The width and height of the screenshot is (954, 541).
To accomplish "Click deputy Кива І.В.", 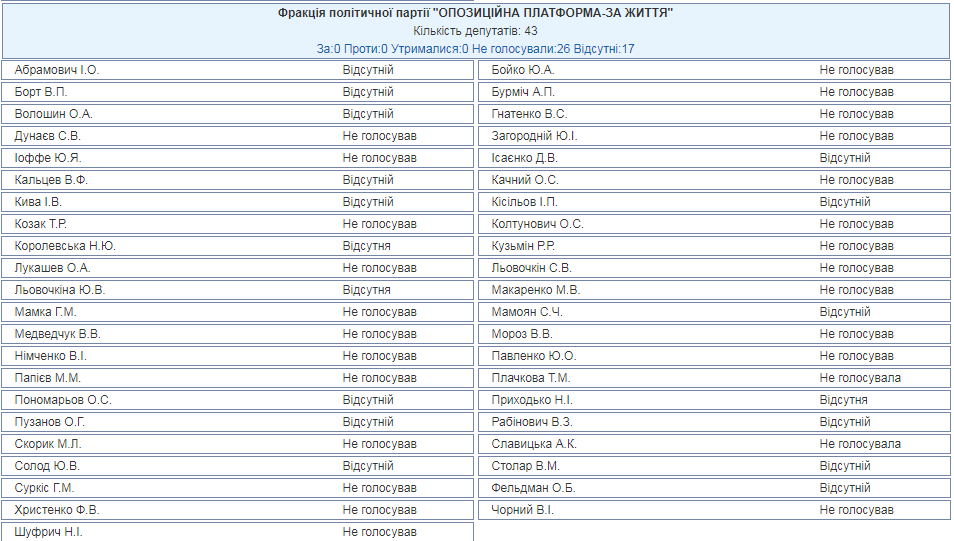I will tap(39, 202).
